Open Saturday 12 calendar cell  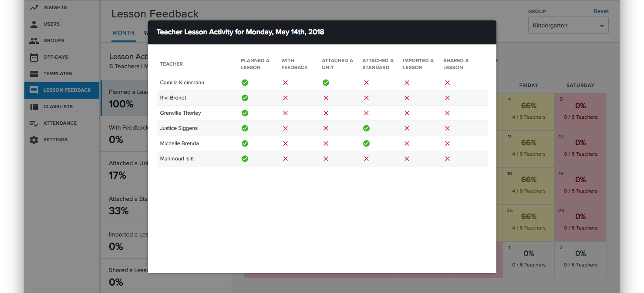tap(580, 148)
